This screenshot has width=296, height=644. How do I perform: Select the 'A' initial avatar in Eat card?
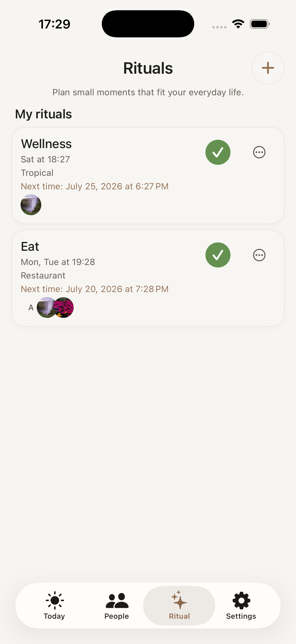click(x=31, y=308)
